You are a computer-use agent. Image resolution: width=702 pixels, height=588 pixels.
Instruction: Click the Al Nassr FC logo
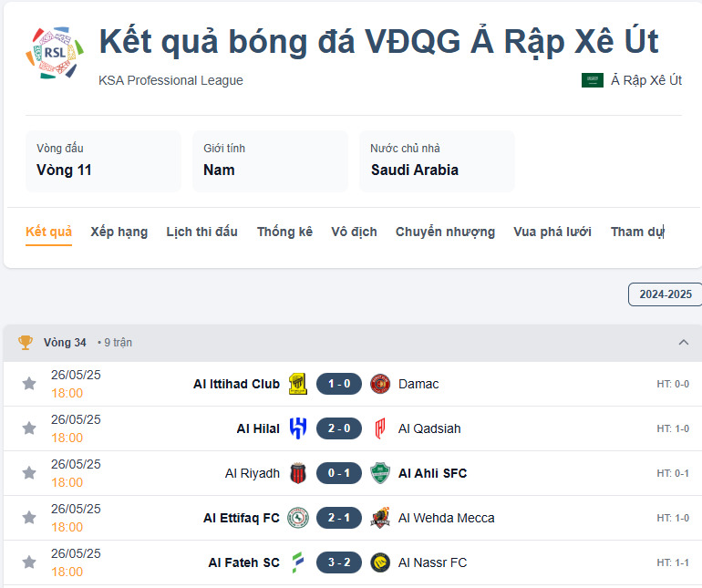[380, 562]
